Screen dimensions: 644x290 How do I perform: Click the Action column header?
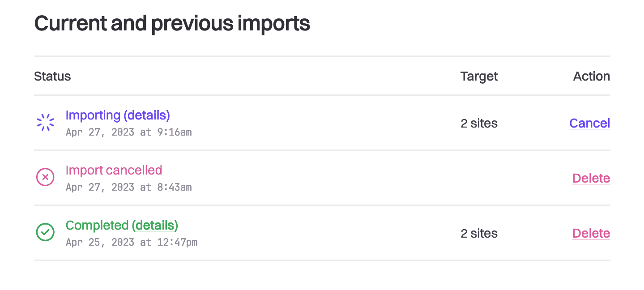point(591,76)
